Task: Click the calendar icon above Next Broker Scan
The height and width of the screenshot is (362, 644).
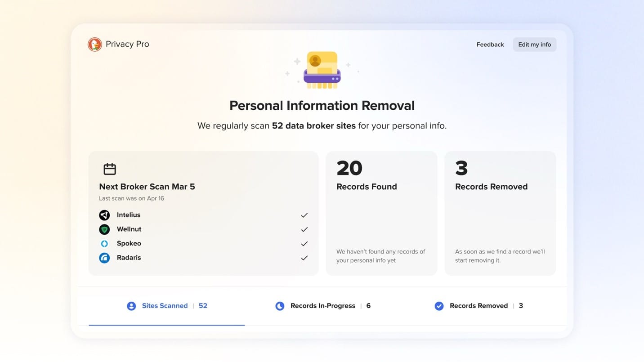Action: point(110,169)
